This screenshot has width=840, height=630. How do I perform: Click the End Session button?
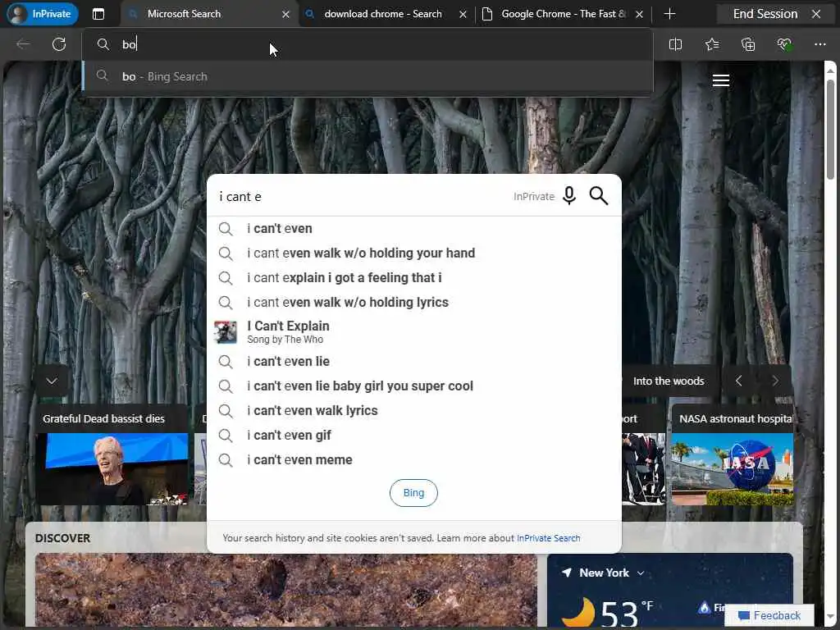point(777,14)
